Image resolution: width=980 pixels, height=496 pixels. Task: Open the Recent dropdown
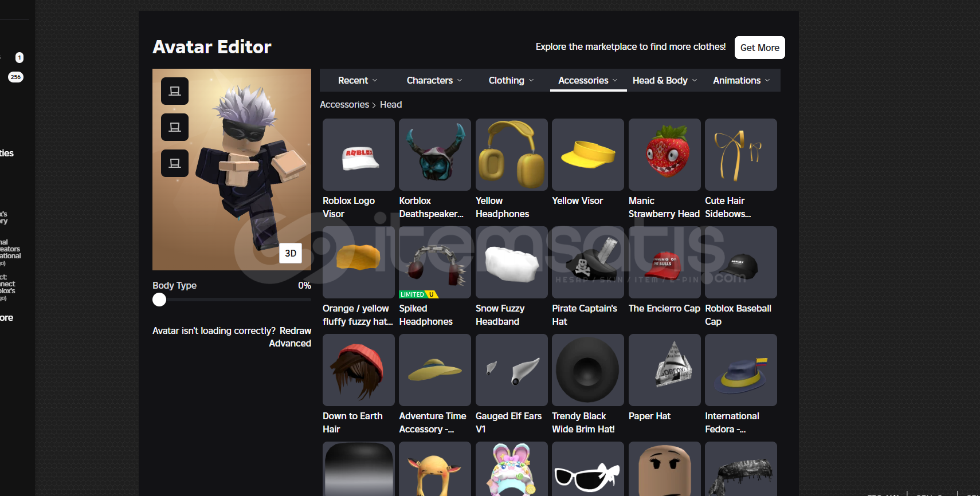[x=358, y=80]
